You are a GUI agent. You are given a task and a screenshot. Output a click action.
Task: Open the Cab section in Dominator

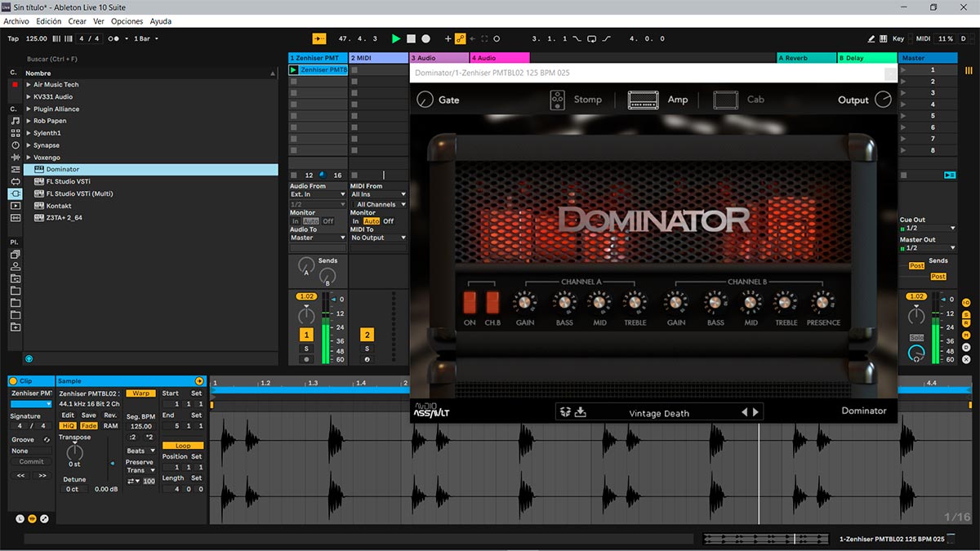[x=739, y=100]
